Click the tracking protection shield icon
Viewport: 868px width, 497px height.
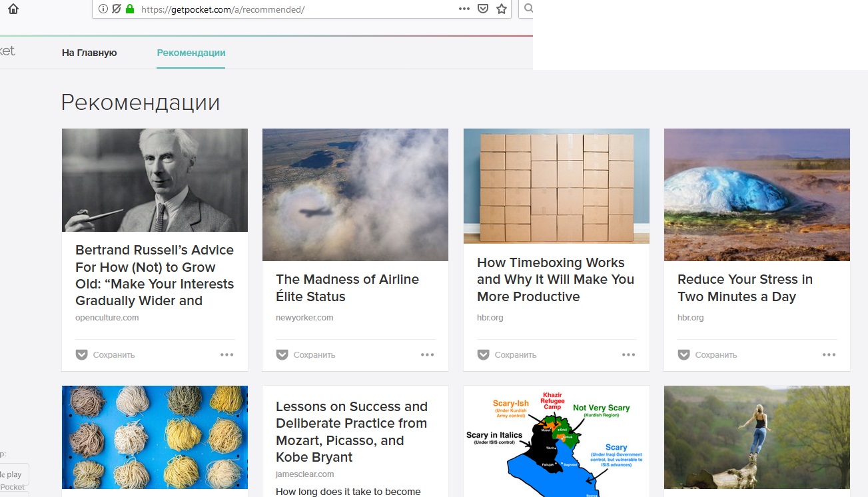[x=117, y=9]
